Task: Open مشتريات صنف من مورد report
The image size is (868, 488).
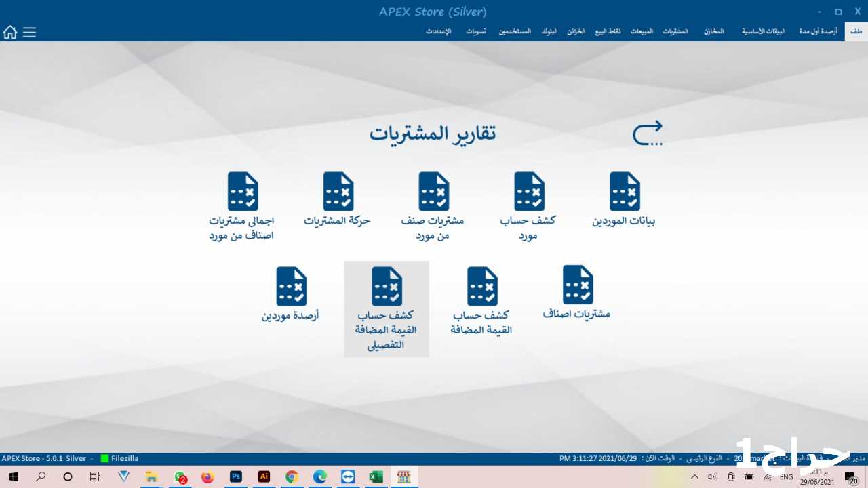Action: (433, 205)
